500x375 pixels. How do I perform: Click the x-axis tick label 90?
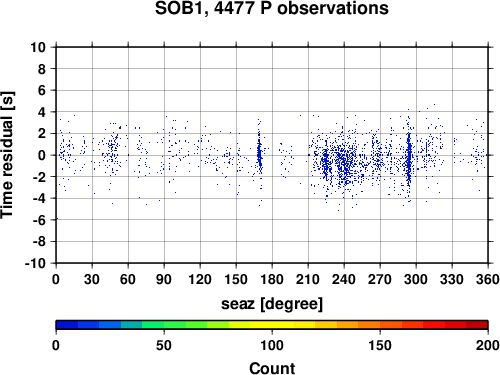tap(164, 279)
